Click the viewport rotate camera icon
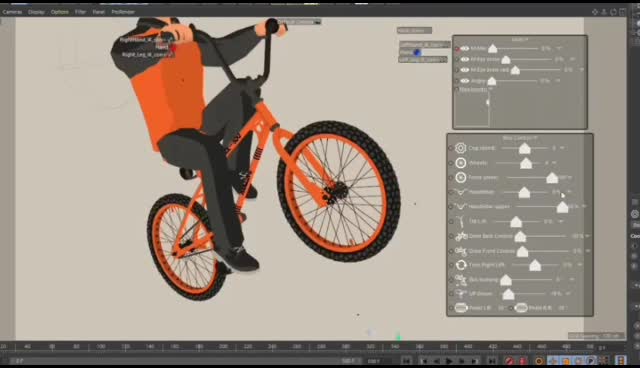 tap(613, 12)
